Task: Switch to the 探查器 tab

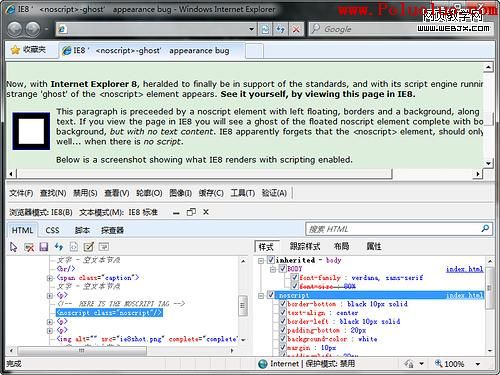Action: pyautogui.click(x=112, y=230)
